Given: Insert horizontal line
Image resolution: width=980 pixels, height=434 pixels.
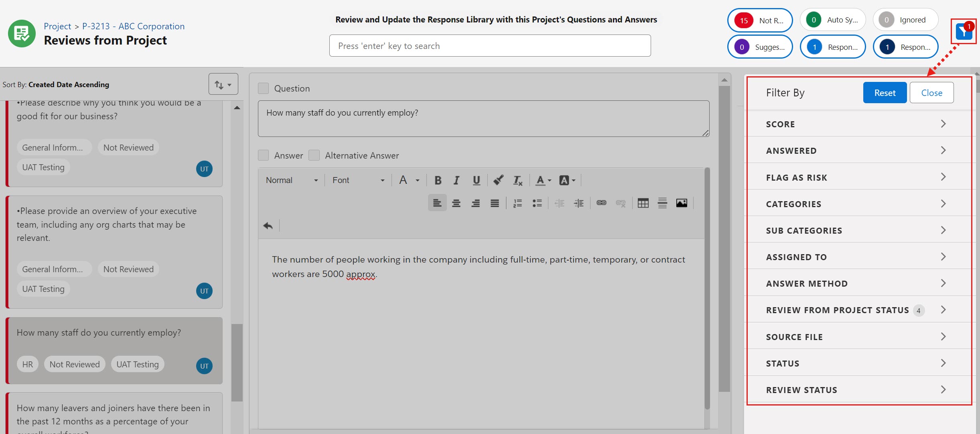Looking at the screenshot, I should [662, 203].
